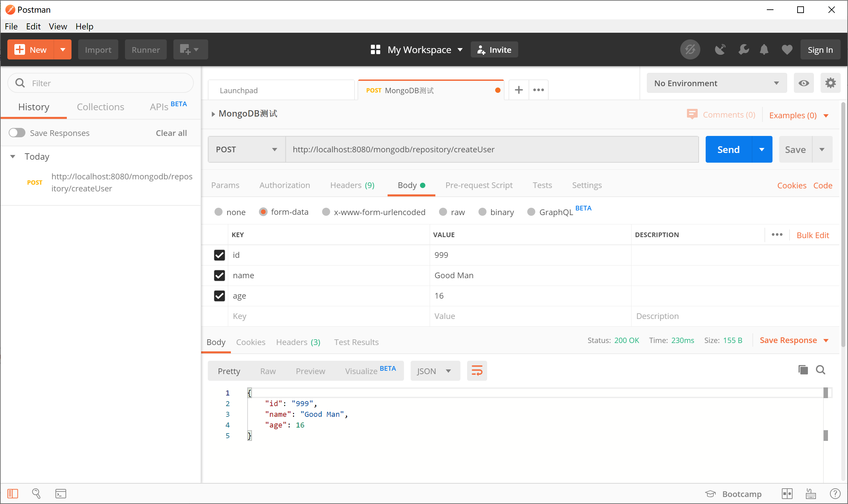Select the raw body type radio
Screen dimensions: 848x504
tap(443, 212)
